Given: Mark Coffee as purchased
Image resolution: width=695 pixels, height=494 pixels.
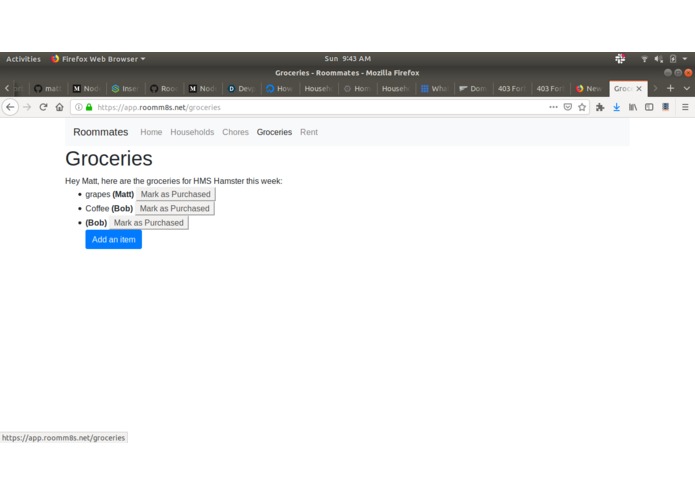Looking at the screenshot, I should point(175,208).
